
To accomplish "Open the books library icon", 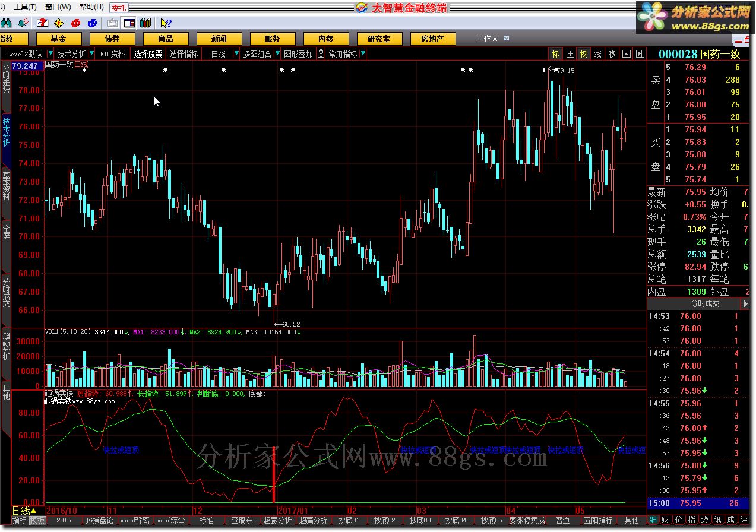I will 145,23.
